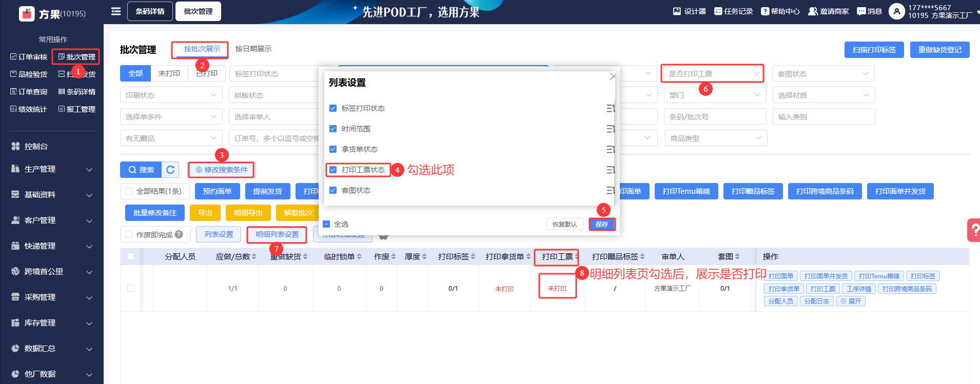Open the 选择单多件 dropdown
Viewport: 980px width, 384px height.
coord(171,117)
